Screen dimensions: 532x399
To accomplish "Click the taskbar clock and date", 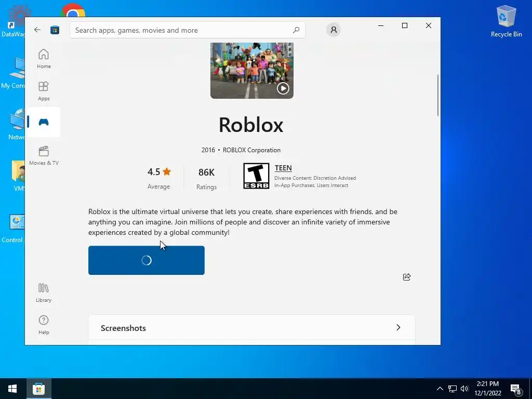I will [488, 389].
